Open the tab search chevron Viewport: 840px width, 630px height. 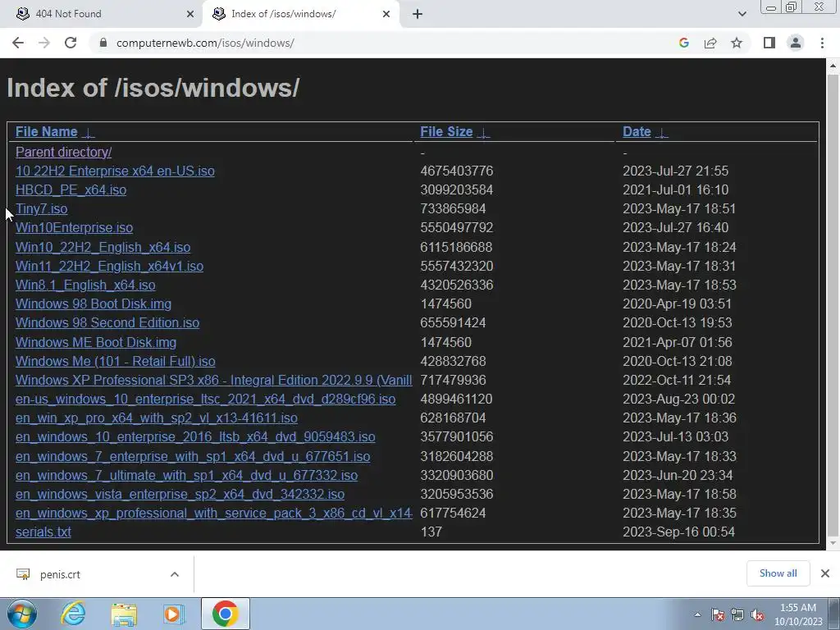[x=742, y=14]
